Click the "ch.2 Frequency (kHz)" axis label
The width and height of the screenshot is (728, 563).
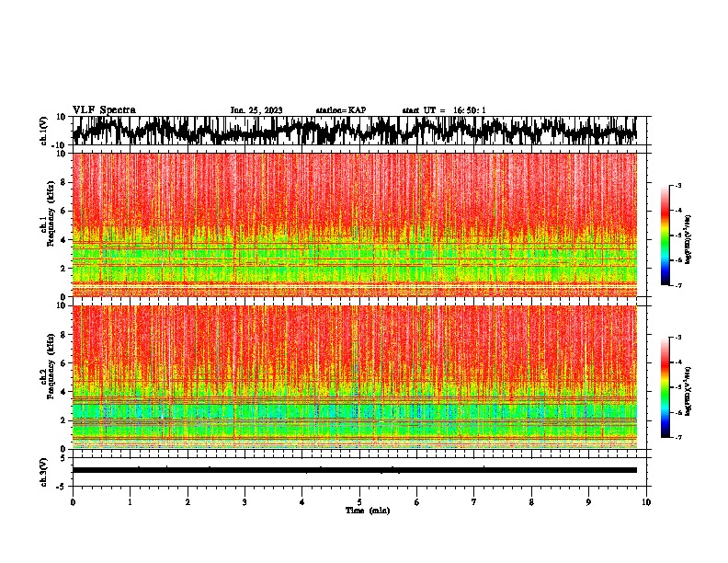pyautogui.click(x=48, y=365)
